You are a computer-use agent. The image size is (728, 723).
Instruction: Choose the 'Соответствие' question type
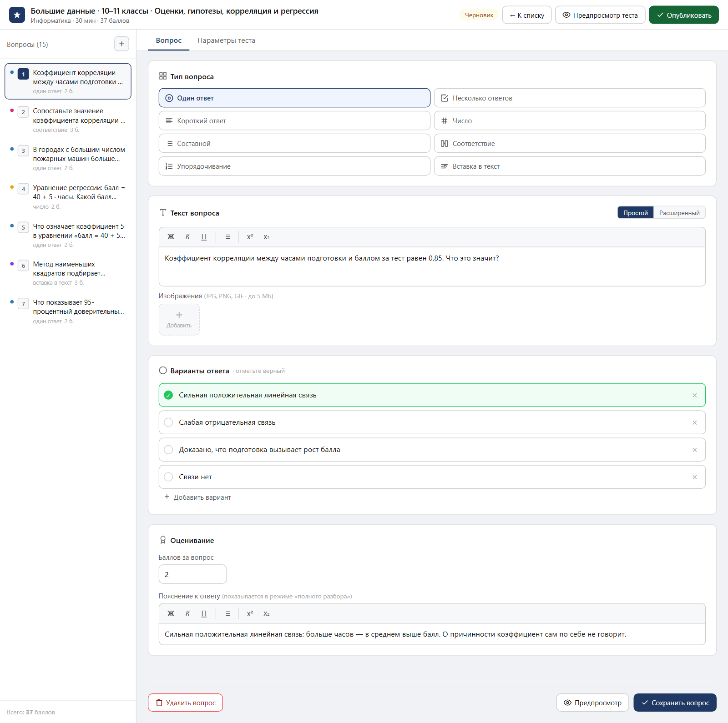(x=570, y=143)
